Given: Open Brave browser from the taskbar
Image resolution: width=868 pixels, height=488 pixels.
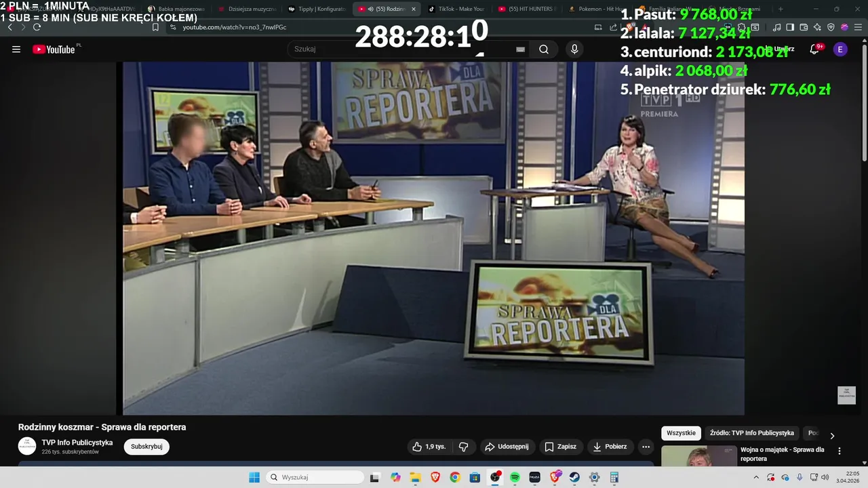Looking at the screenshot, I should [x=435, y=477].
